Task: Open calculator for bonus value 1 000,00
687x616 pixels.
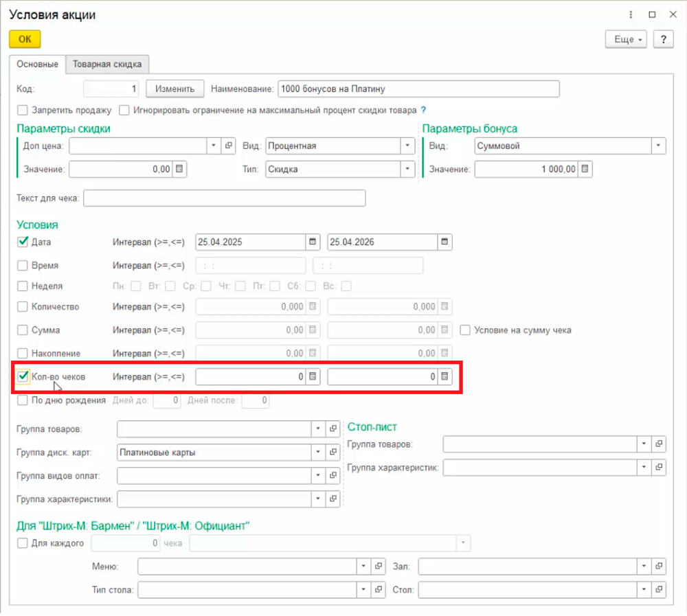Action: coord(585,169)
